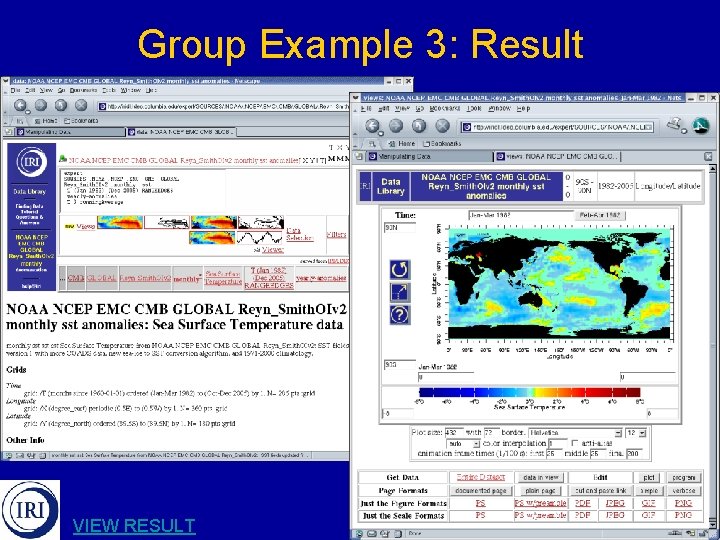Click the Entire Dataset link
This screenshot has height=540, width=720.
tap(481, 477)
